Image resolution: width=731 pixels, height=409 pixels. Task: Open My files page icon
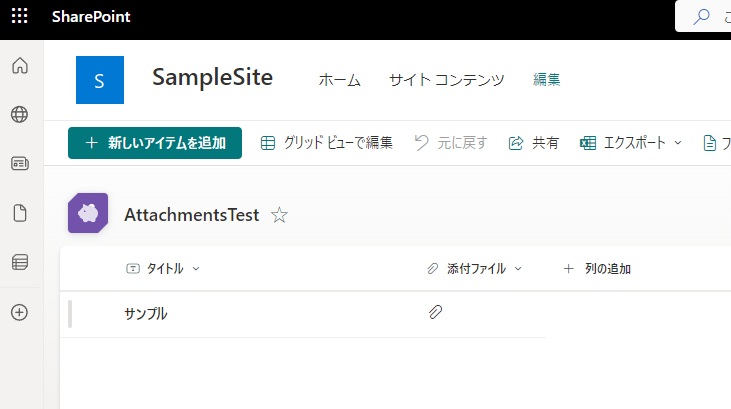click(20, 213)
